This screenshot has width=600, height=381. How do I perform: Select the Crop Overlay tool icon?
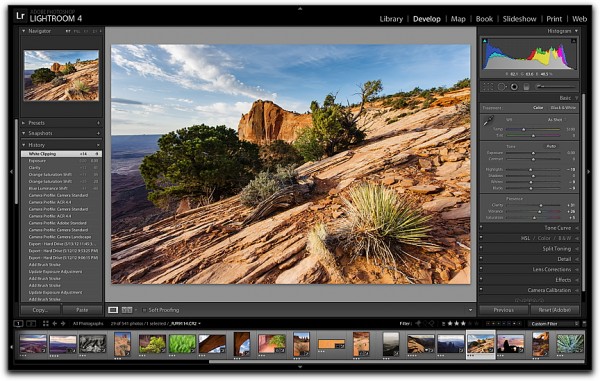[x=488, y=87]
